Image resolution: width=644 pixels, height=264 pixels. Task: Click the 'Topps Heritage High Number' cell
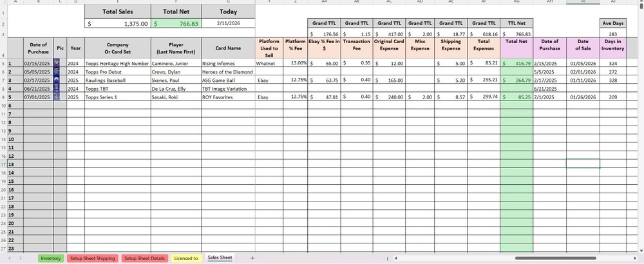tap(118, 63)
